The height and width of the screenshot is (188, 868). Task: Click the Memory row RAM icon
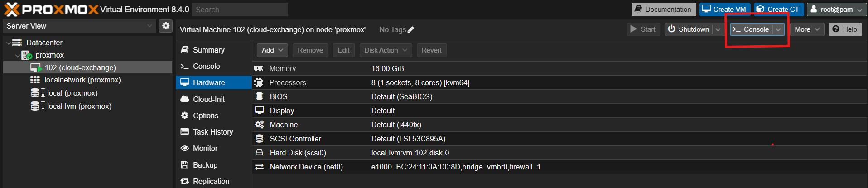point(259,68)
